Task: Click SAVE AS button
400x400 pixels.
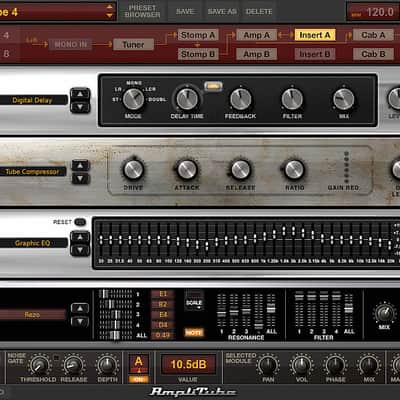Action: (x=222, y=11)
